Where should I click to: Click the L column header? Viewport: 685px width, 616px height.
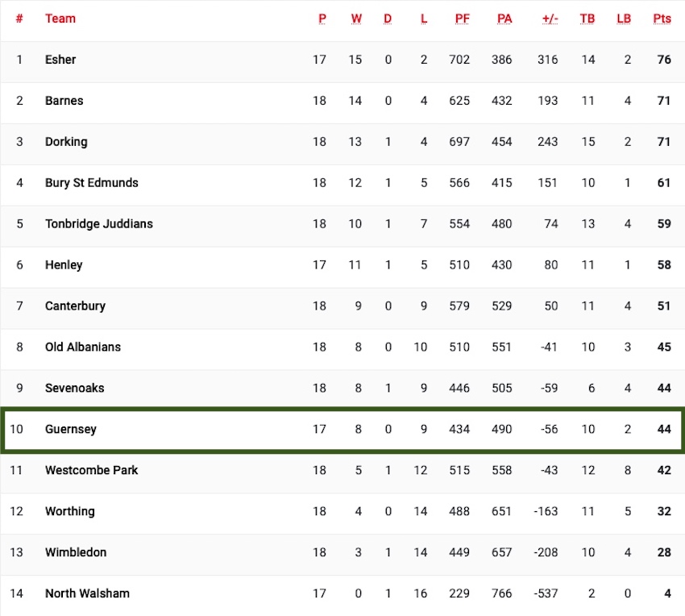click(x=423, y=19)
